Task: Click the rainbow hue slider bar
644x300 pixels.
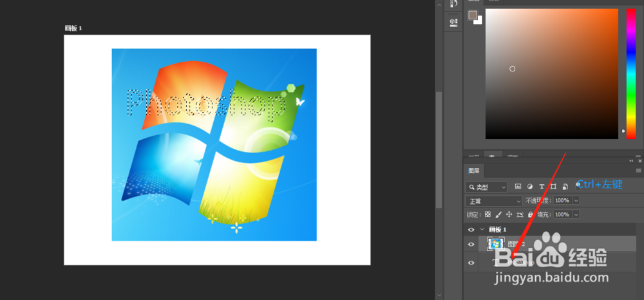Action: 631,74
